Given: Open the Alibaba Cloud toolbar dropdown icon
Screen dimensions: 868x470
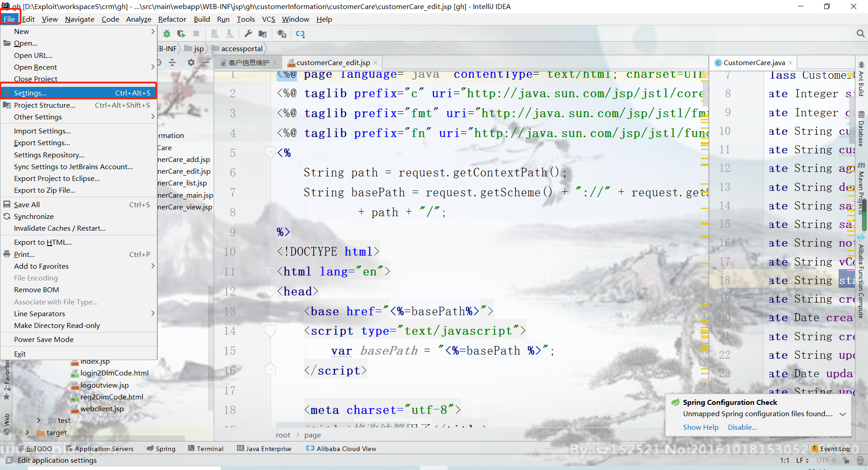Looking at the screenshot, I should click(300, 33).
